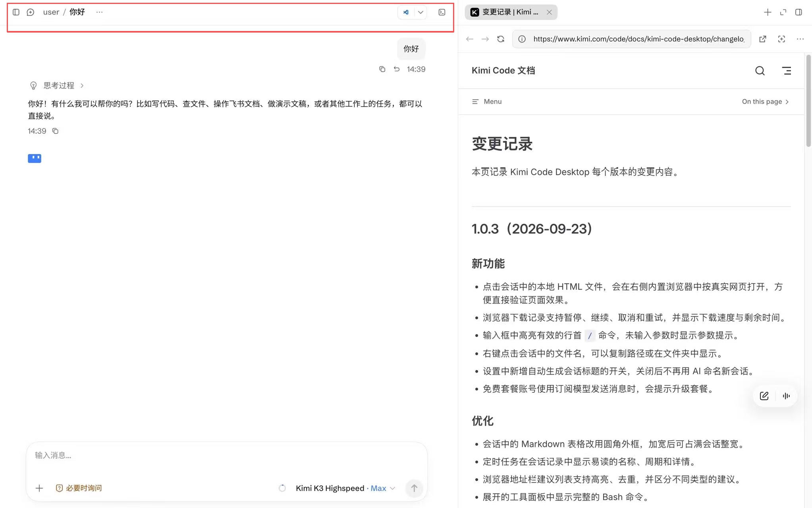Select the '本页记录 Kimi Code Desktop' intro line

pyautogui.click(x=576, y=172)
